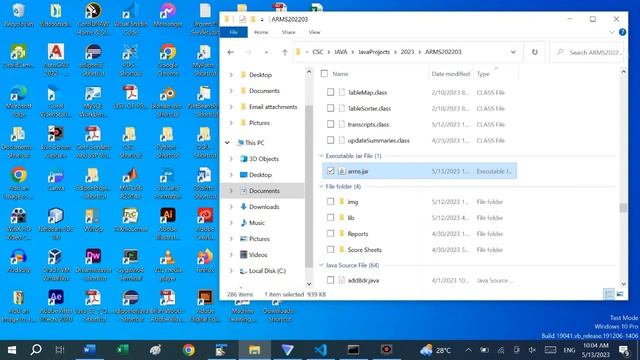Launch AutoCAD from the desktop
This screenshot has height=360, width=640.
click(x=56, y=60)
